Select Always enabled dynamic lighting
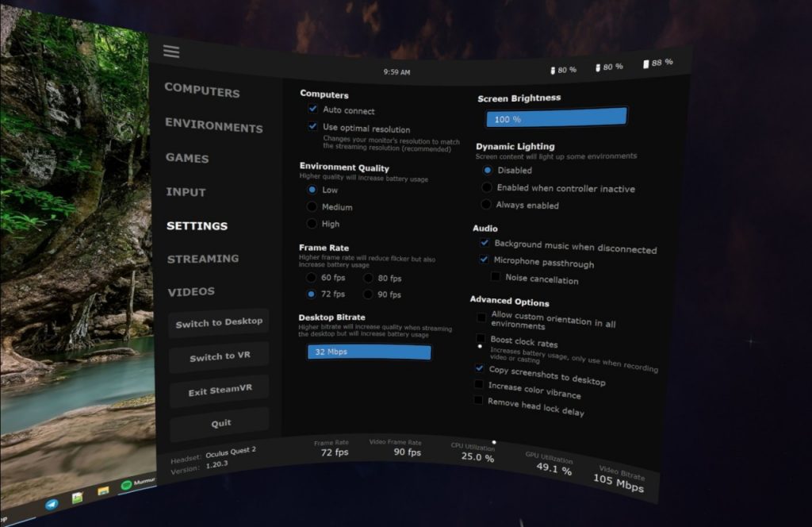812x527 pixels. point(486,204)
